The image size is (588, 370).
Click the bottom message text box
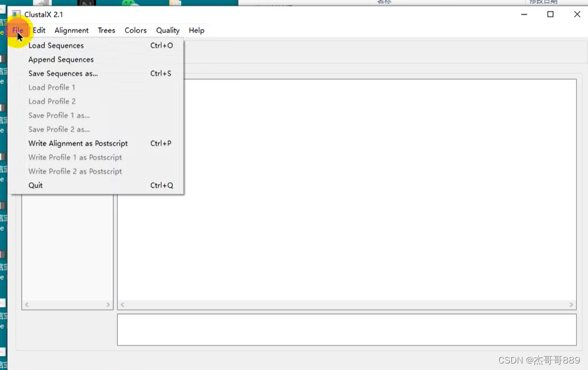click(x=347, y=330)
